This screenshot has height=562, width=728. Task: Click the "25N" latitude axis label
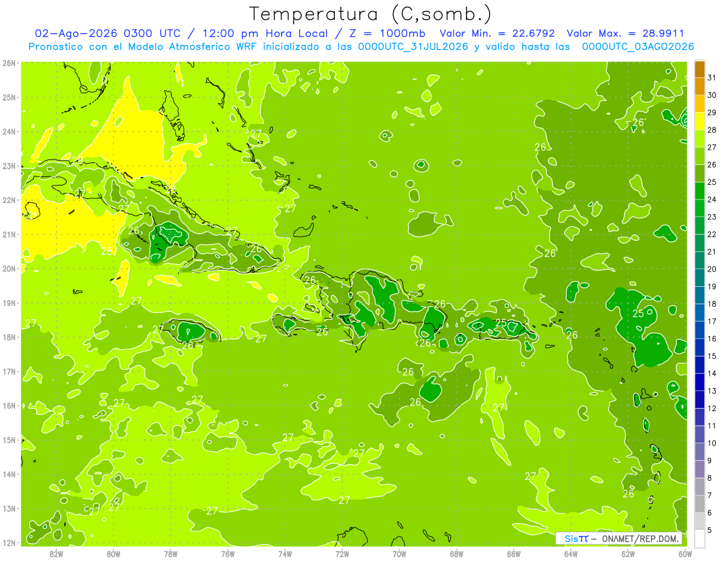[10, 97]
